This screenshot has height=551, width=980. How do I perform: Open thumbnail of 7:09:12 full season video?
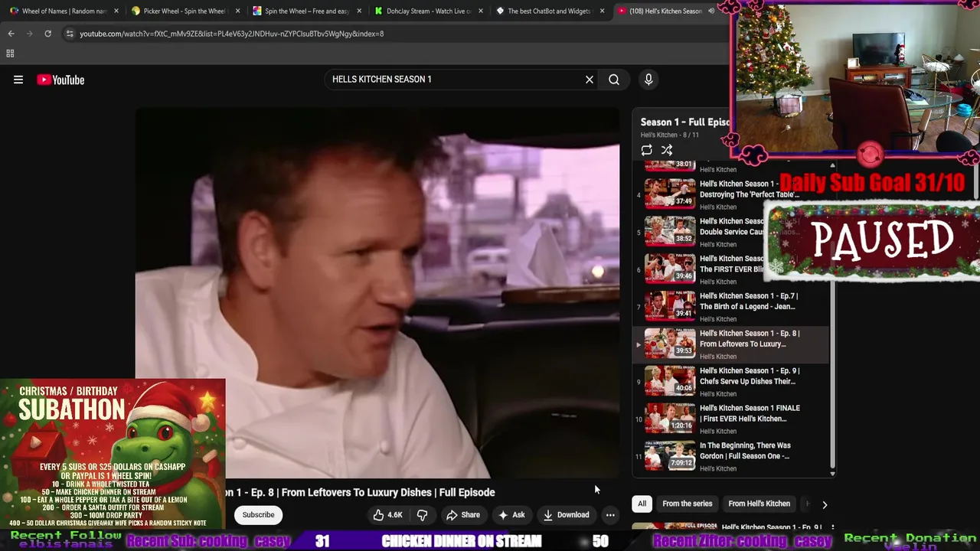(x=670, y=456)
